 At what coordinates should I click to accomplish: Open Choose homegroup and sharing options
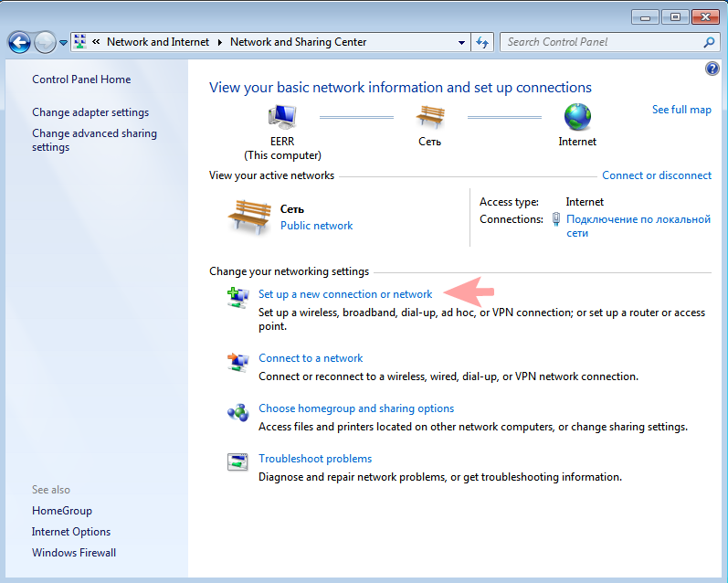coord(356,408)
